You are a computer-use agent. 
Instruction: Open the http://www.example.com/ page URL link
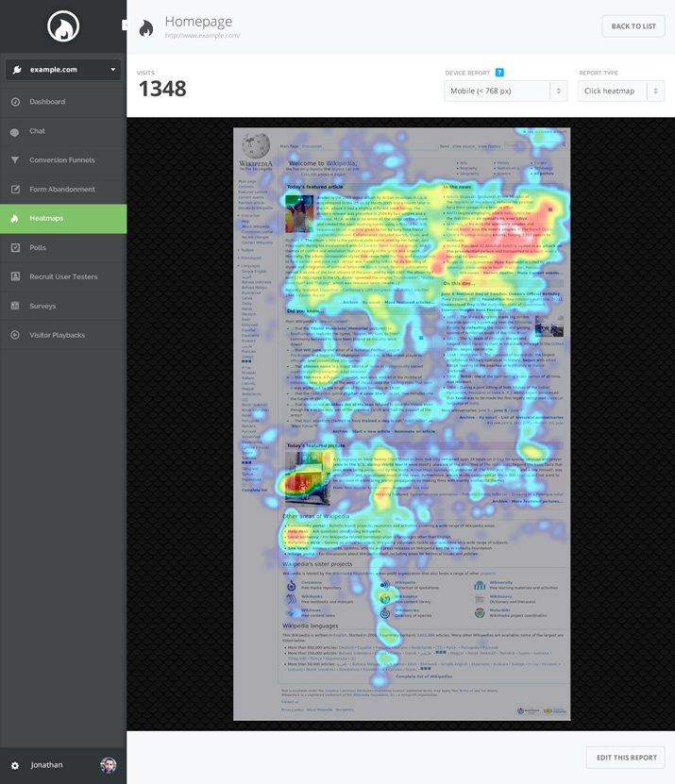(x=202, y=36)
